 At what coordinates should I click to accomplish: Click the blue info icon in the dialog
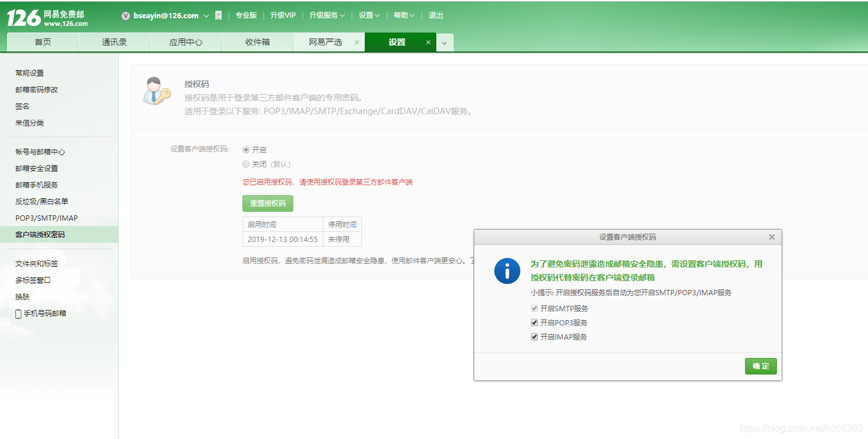(x=507, y=271)
